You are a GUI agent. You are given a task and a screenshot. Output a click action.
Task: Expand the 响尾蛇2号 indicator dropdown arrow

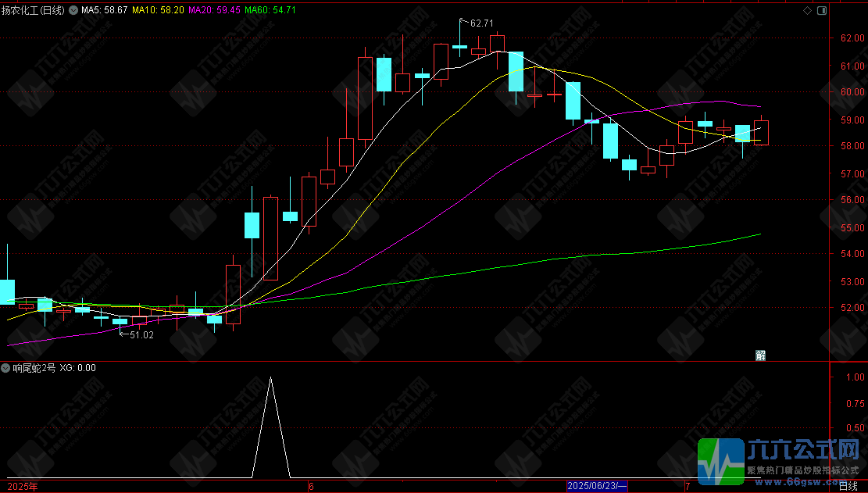[5, 368]
